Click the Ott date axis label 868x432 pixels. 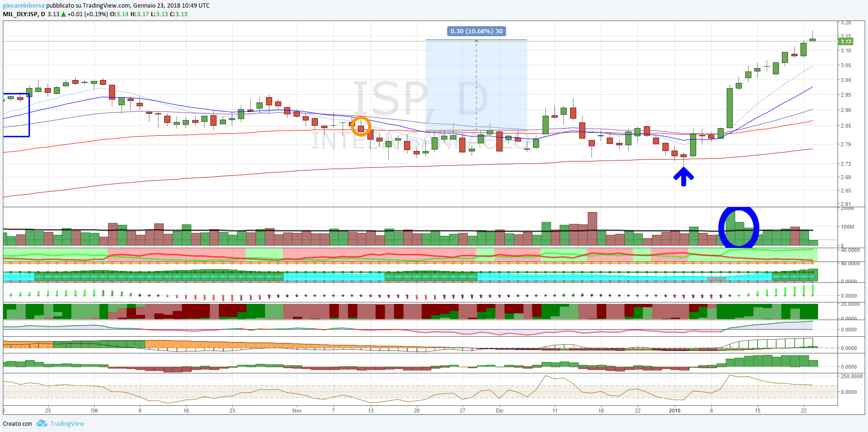tap(94, 411)
